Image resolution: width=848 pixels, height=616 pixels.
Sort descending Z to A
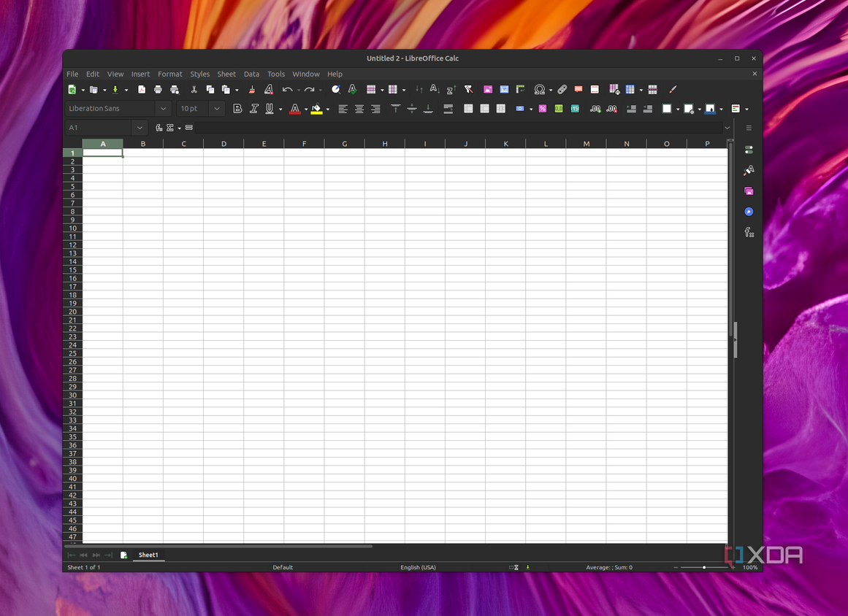coord(451,90)
